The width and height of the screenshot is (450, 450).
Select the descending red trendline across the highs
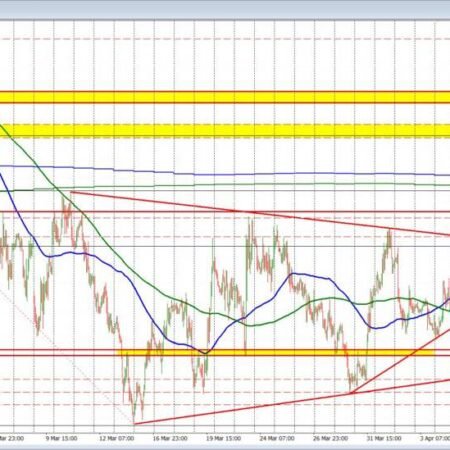point(260,214)
